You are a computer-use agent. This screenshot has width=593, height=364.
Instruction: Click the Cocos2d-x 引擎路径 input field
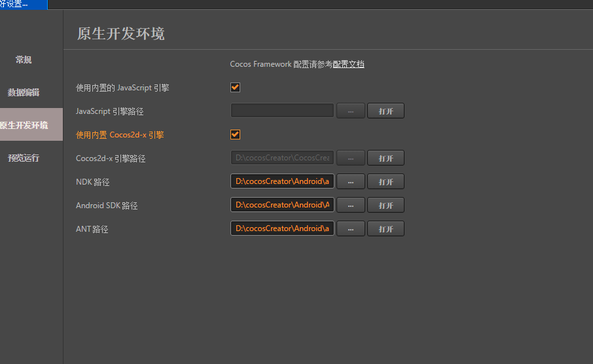(x=282, y=158)
